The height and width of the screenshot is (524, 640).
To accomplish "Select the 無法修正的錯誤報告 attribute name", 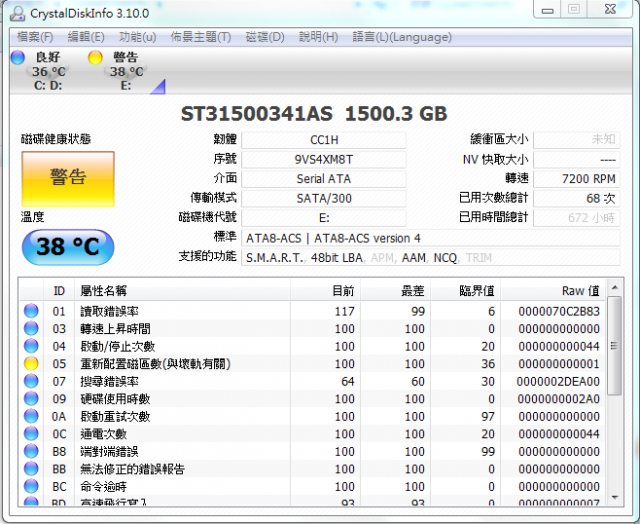I will (133, 469).
